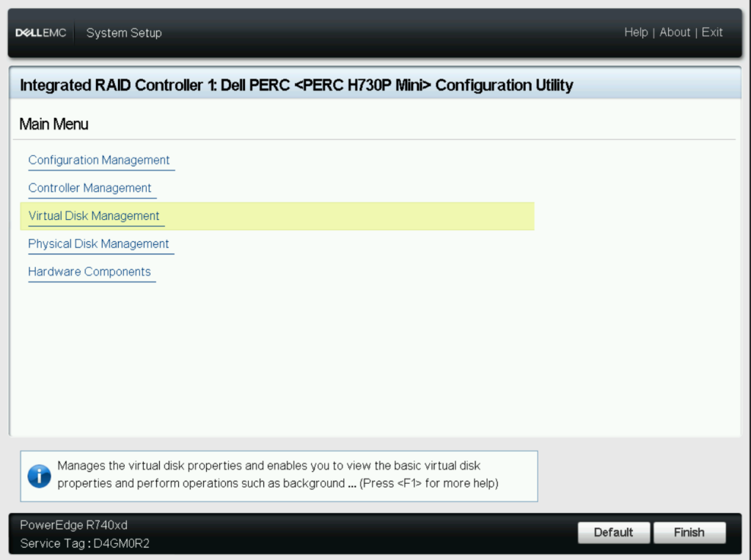The width and height of the screenshot is (751, 560).
Task: Click Exit in the header
Action: 711,32
